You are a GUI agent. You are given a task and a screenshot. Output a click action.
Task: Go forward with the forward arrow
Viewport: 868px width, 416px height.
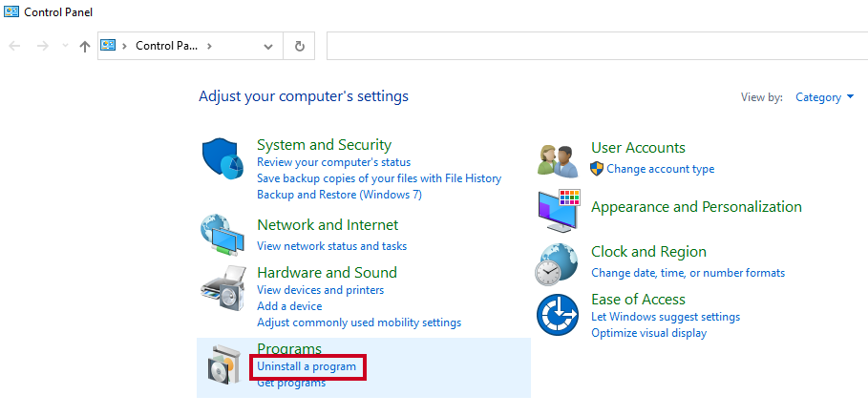point(43,46)
